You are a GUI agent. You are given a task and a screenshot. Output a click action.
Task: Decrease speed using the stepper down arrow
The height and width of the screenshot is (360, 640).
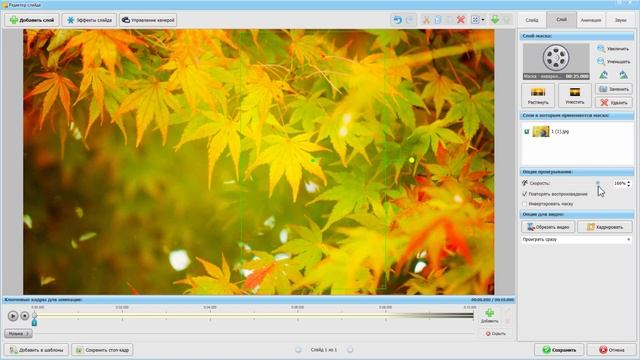(629, 185)
